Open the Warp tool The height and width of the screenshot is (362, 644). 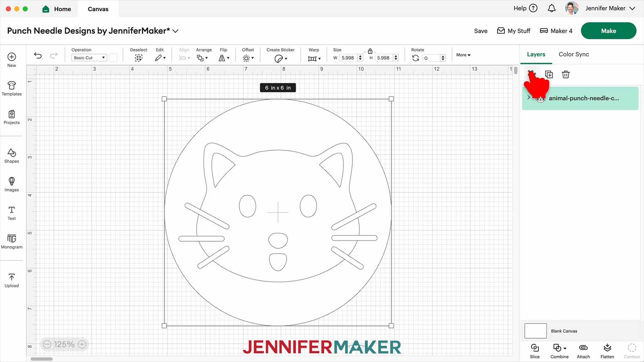coord(314,59)
